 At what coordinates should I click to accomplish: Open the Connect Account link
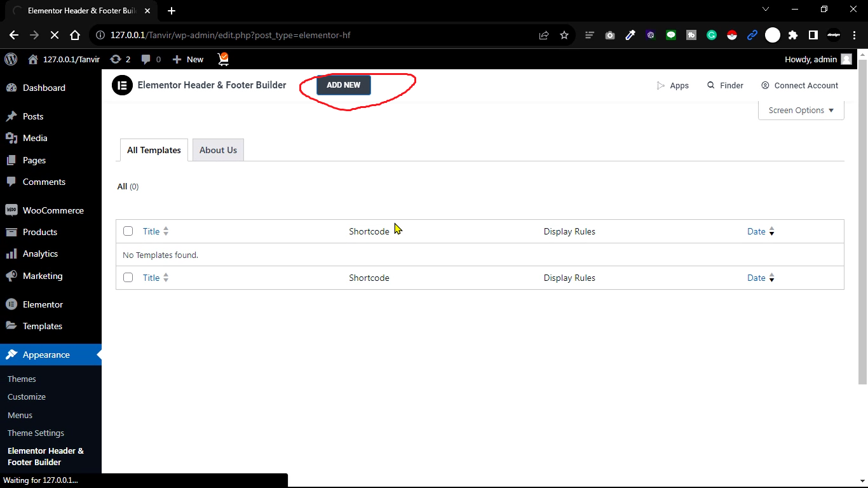pos(799,85)
